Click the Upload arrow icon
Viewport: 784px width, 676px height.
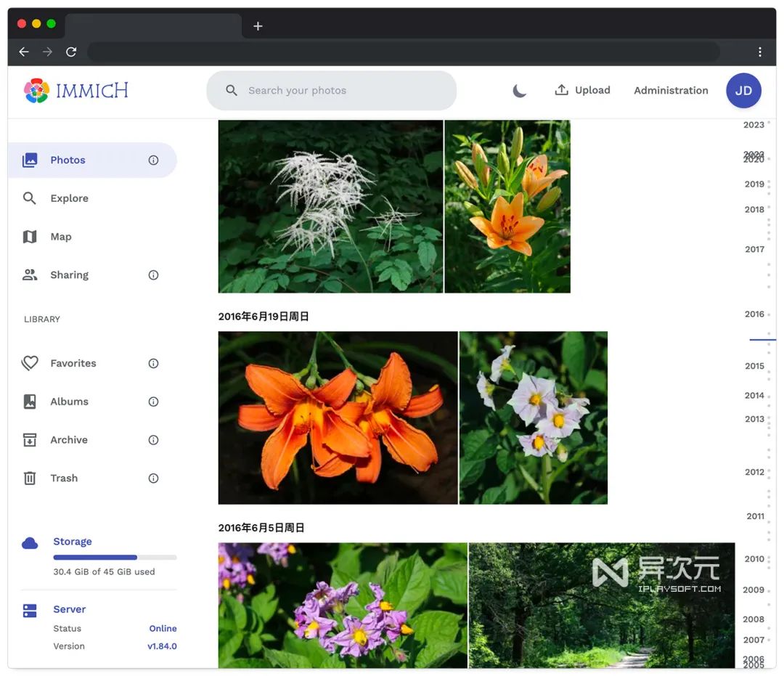561,90
